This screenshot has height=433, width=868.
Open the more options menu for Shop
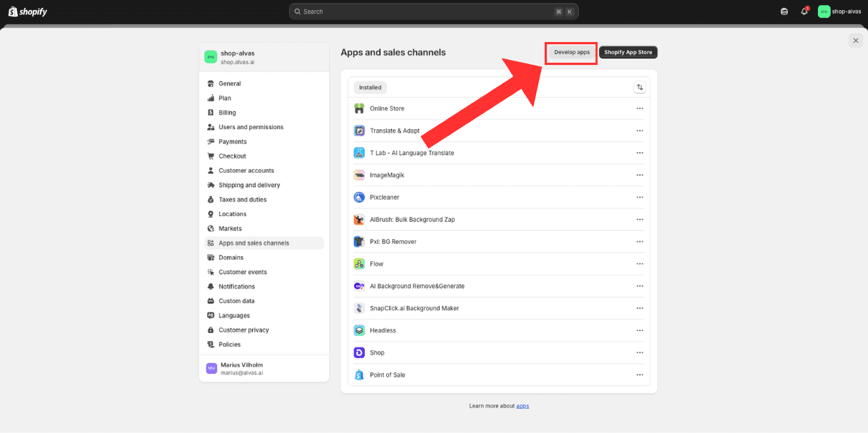coord(640,352)
